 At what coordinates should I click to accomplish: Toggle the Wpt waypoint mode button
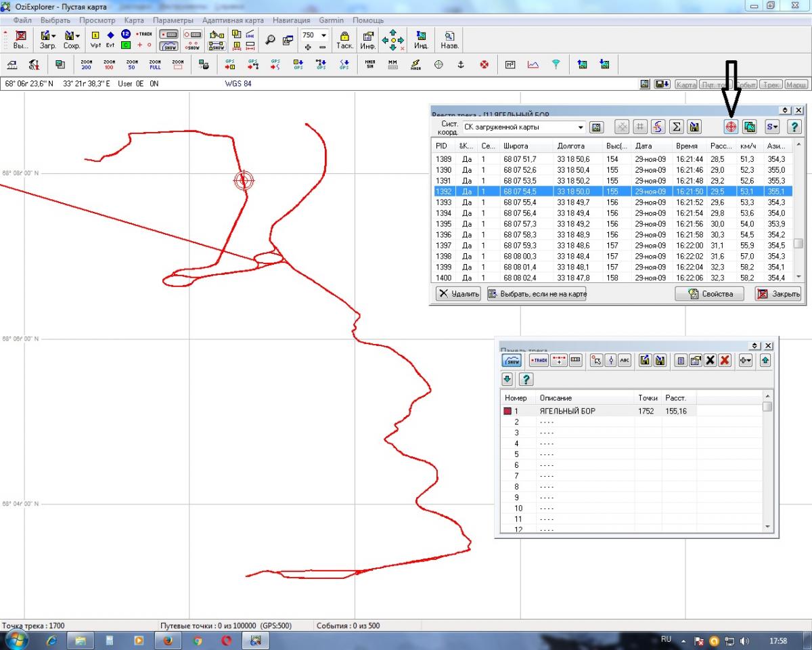point(95,39)
